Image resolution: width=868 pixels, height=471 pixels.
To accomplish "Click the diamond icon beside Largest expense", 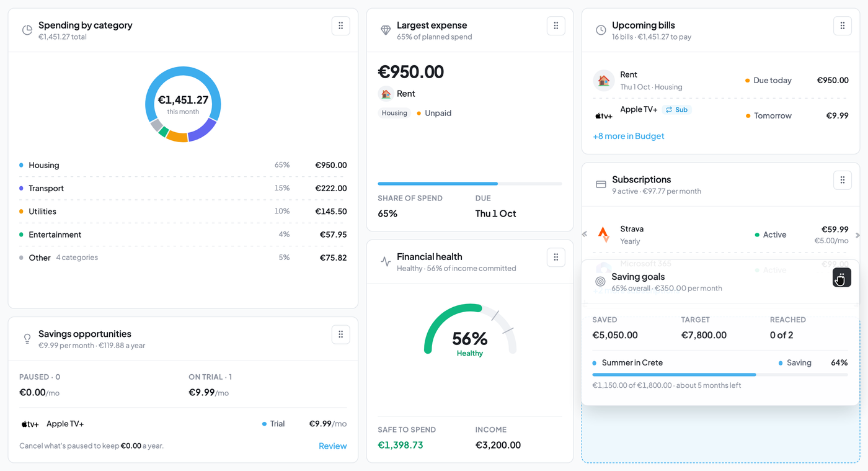I will coord(386,30).
